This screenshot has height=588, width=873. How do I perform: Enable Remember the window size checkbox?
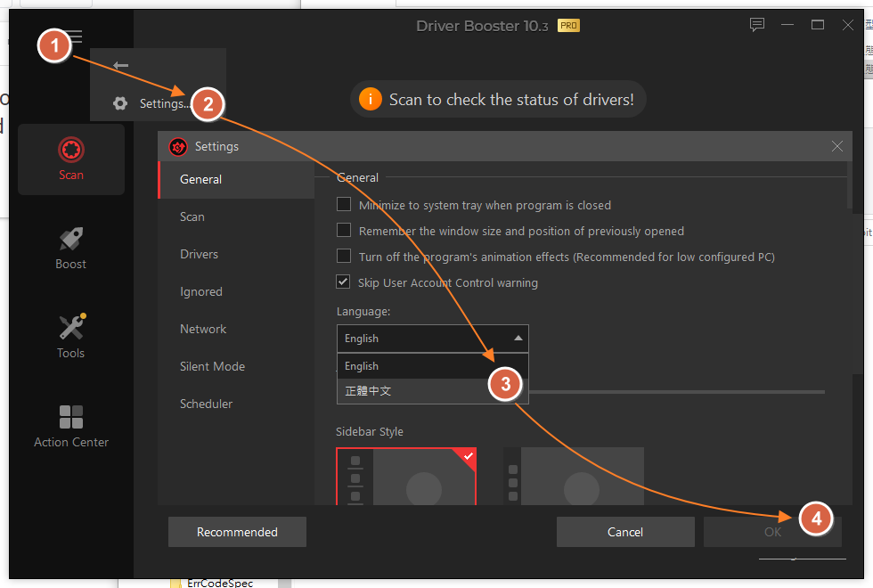[x=344, y=230]
